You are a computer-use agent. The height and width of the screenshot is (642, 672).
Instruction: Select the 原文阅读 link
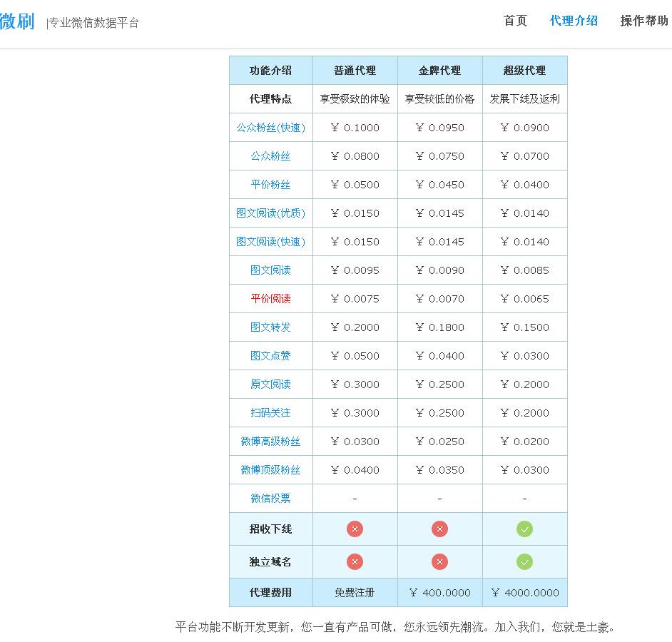[x=270, y=384]
